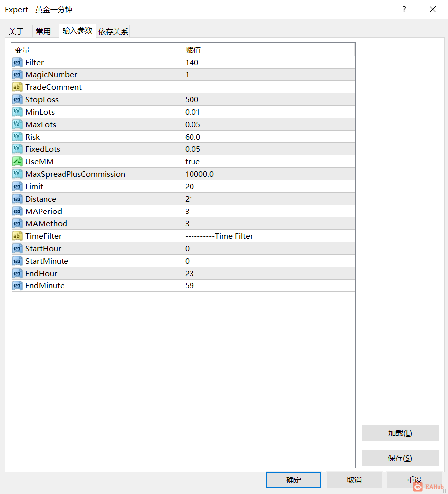This screenshot has width=448, height=494.
Task: Select the EndMinute value 59
Action: pyautogui.click(x=190, y=286)
